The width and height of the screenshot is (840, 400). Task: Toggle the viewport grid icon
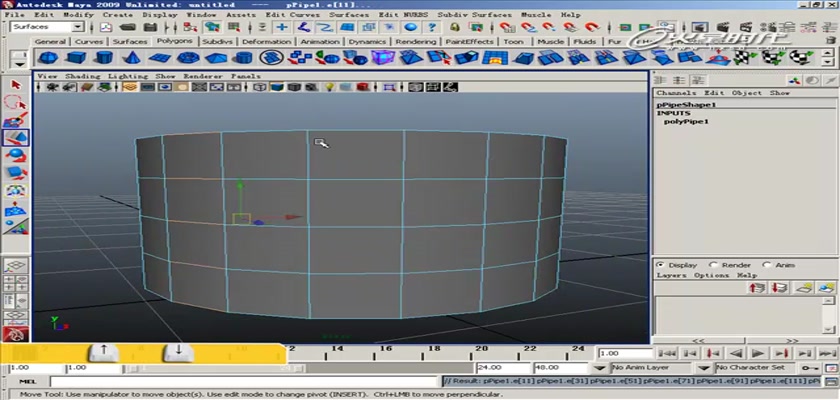[x=129, y=87]
